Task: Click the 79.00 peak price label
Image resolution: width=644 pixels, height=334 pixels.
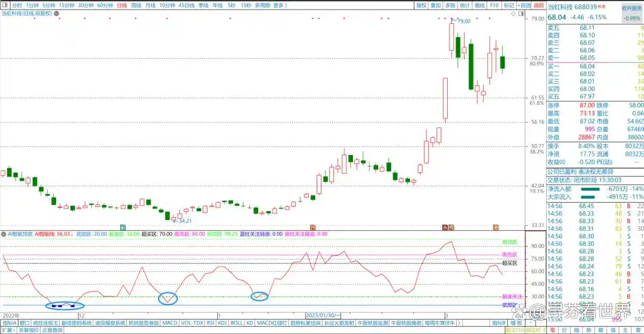Action: 464,21
